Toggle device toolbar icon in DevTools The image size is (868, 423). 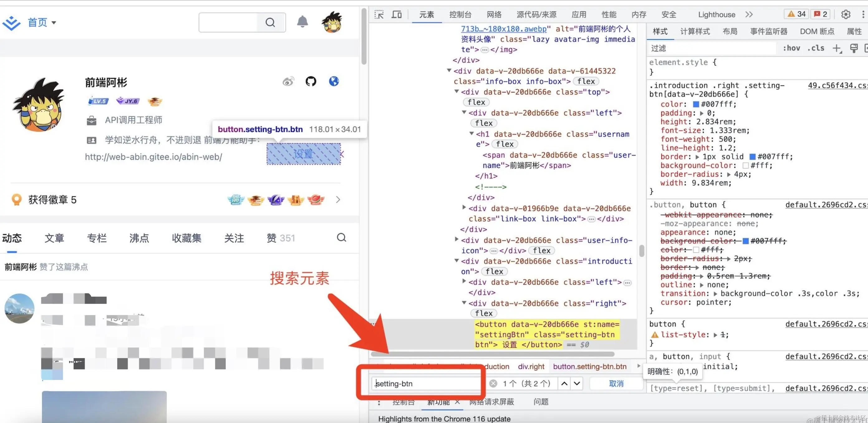[397, 14]
